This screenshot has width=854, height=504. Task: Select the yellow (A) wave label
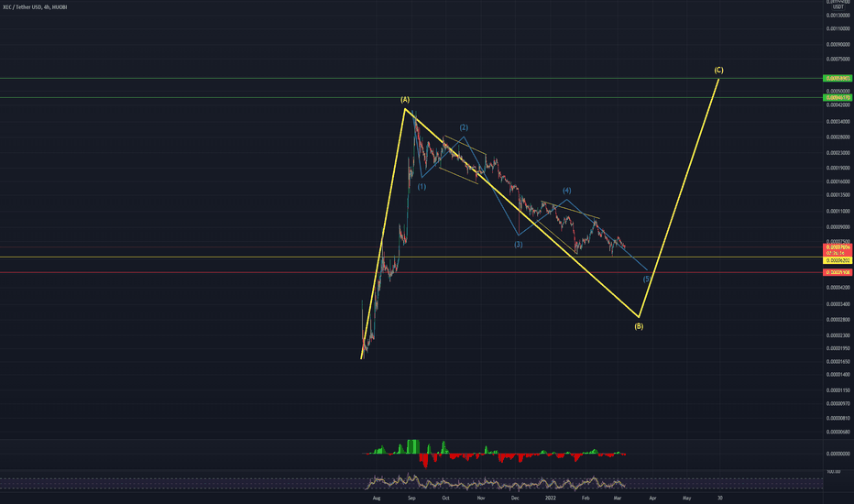click(x=405, y=100)
